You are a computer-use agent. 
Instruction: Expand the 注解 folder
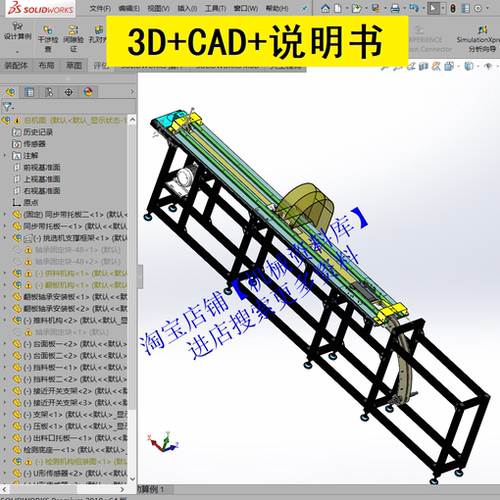click(x=5, y=155)
